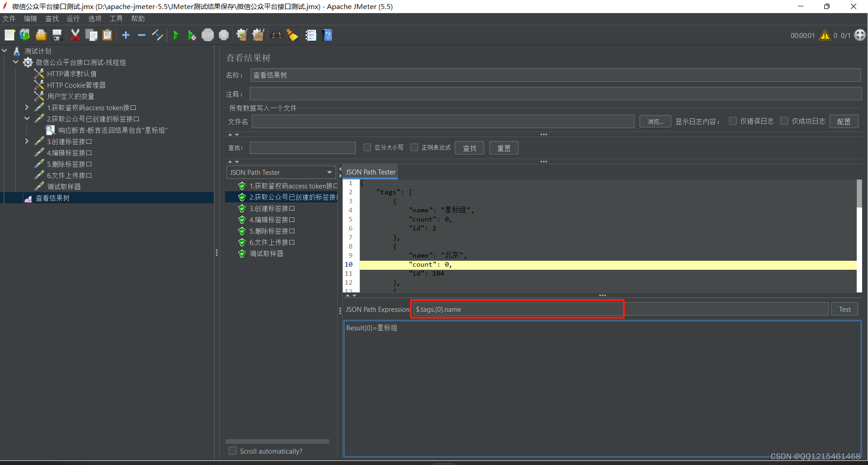Image resolution: width=868 pixels, height=465 pixels.
Task: Click the 重置 button
Action: pyautogui.click(x=504, y=148)
